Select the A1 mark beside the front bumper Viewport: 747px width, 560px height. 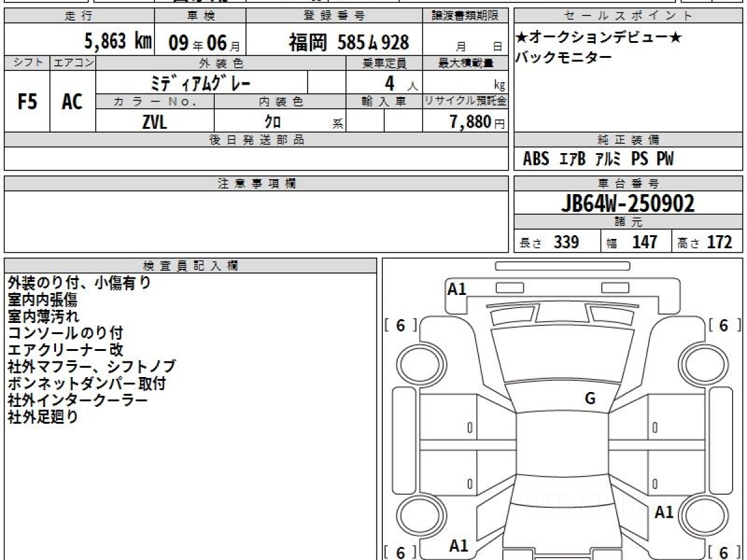[x=457, y=289]
